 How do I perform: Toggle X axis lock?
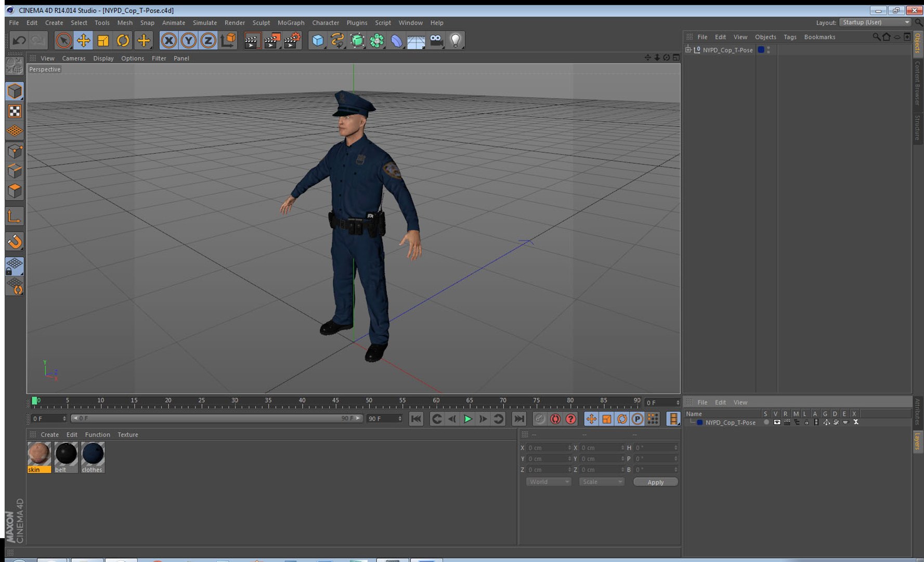[168, 40]
